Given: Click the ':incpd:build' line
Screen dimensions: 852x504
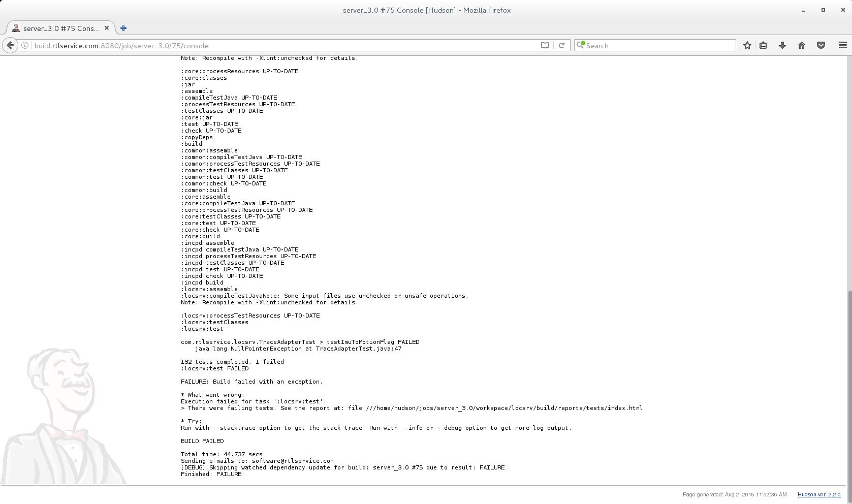Looking at the screenshot, I should tap(202, 282).
